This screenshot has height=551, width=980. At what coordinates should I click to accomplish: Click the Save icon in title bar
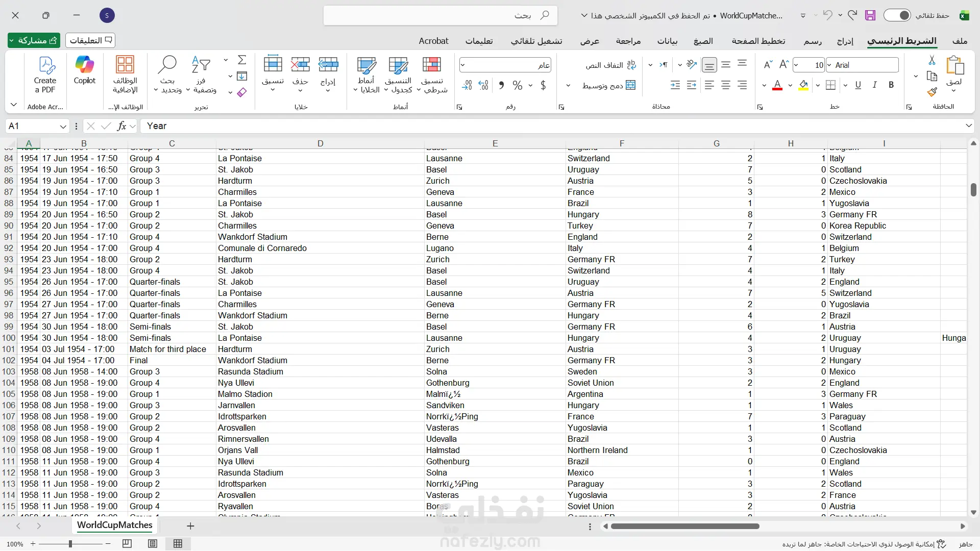click(x=870, y=15)
